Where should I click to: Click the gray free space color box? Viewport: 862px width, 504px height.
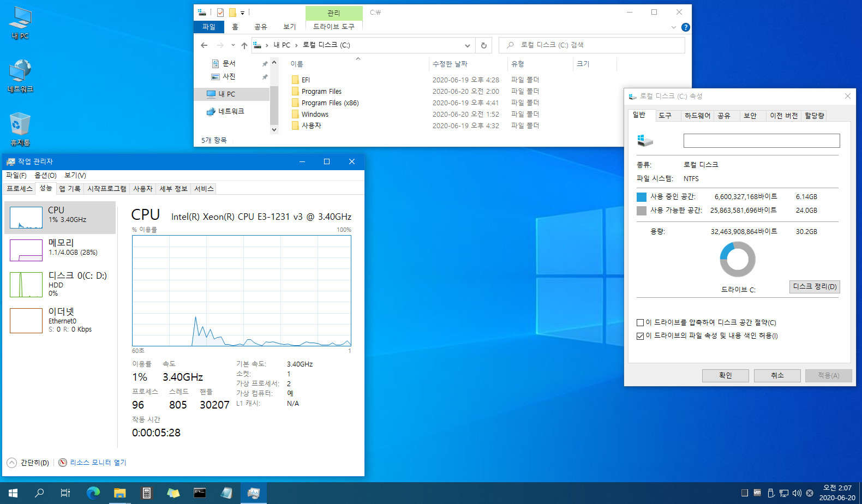pyautogui.click(x=642, y=211)
